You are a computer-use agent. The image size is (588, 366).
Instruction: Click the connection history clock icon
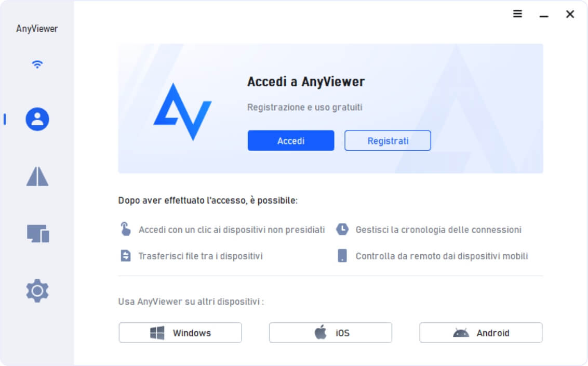coord(342,229)
